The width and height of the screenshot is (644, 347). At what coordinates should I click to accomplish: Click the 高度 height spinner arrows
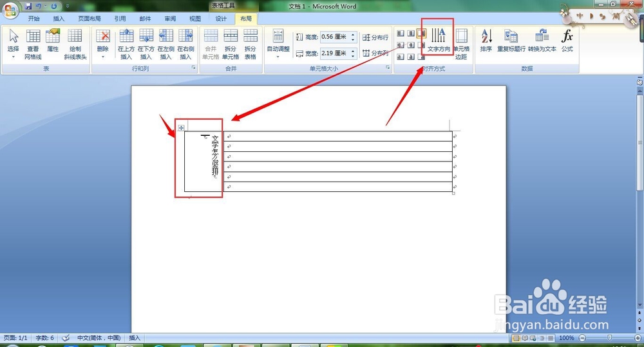(353, 37)
